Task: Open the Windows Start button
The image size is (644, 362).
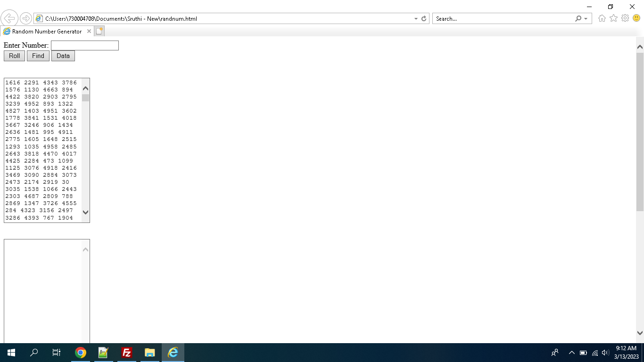Action: [11, 353]
